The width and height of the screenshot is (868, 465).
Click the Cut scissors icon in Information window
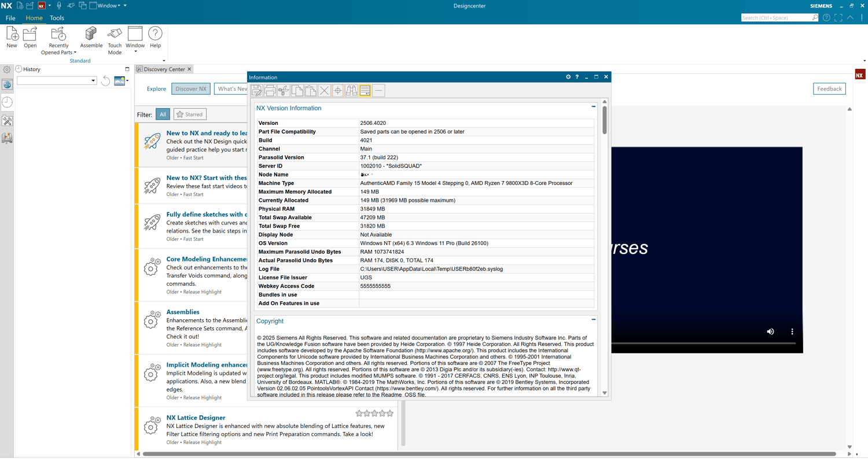pyautogui.click(x=284, y=91)
